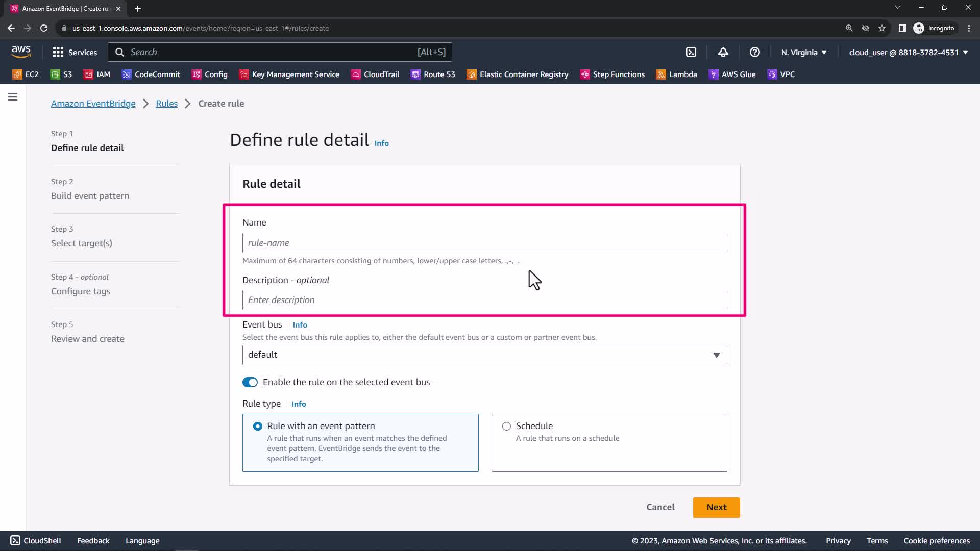The height and width of the screenshot is (551, 980).
Task: Open the cloud_user account menu
Action: (x=908, y=52)
